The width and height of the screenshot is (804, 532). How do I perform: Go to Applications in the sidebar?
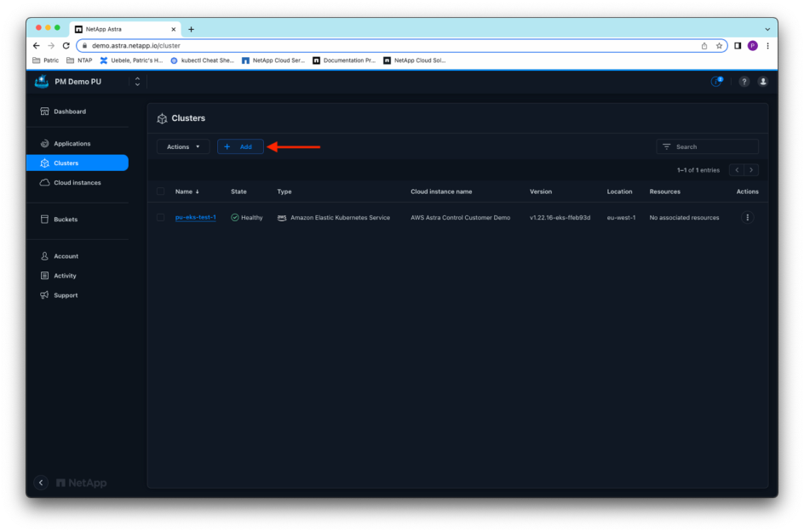[x=72, y=144]
